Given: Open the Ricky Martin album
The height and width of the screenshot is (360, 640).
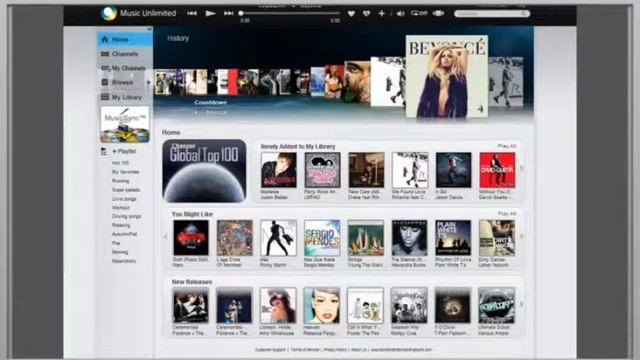Looking at the screenshot, I should point(278,238).
